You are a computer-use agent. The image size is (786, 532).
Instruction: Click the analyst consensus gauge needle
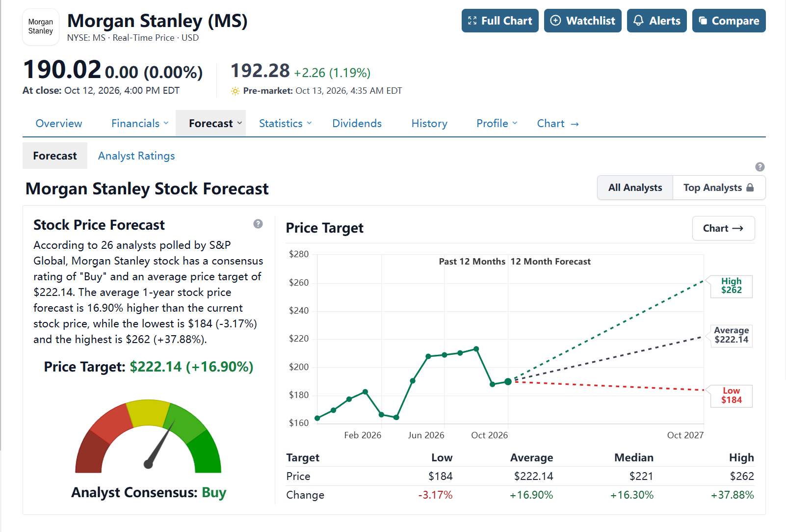(159, 444)
